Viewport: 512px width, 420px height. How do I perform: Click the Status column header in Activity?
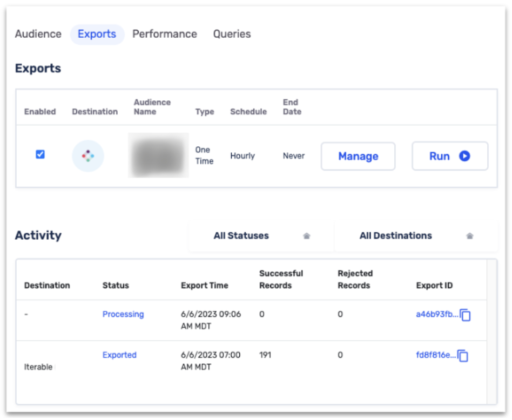[x=116, y=285]
